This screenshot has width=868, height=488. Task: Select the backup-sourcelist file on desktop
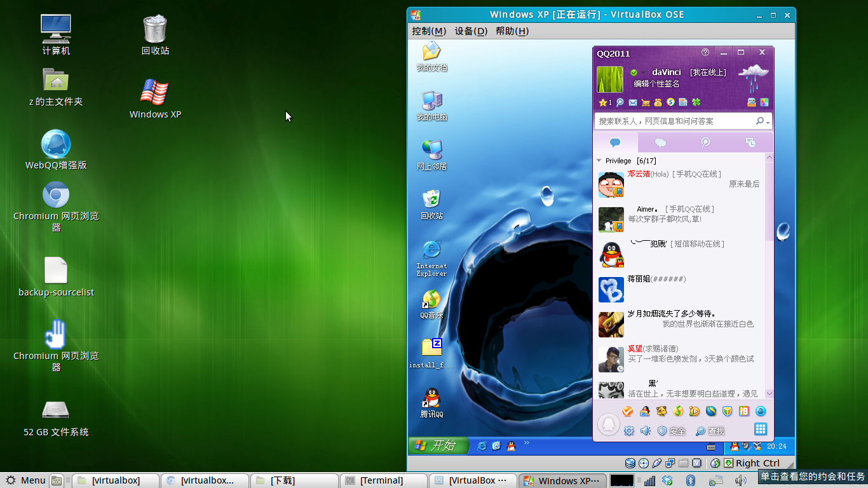[56, 277]
